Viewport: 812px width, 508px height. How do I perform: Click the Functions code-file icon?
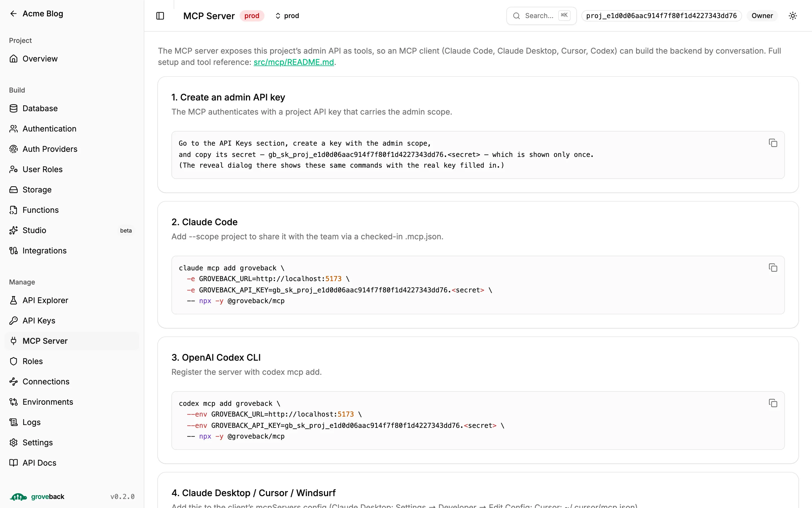tap(14, 210)
